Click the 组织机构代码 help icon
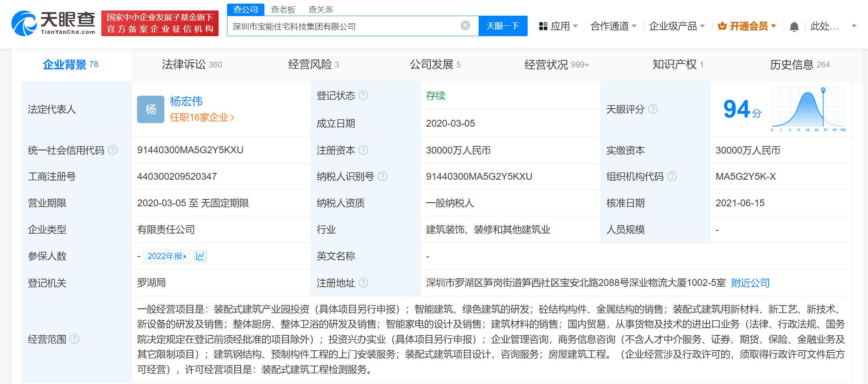 (672, 176)
